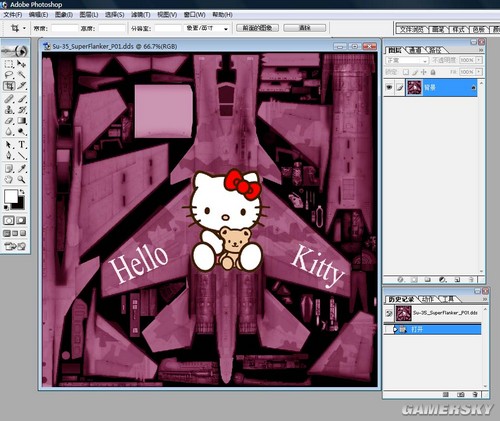Select the Magic Wand tool
The width and height of the screenshot is (500, 421).
coord(22,75)
